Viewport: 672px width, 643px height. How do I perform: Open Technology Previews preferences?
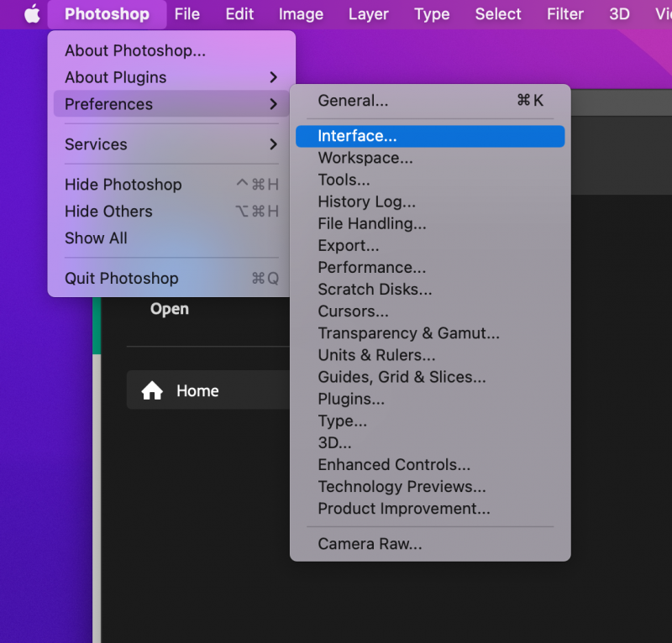point(402,487)
